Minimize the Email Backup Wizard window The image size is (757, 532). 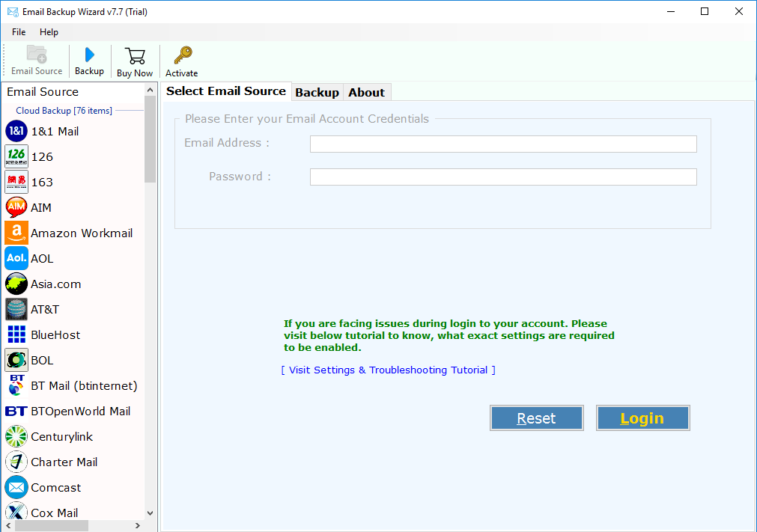pyautogui.click(x=671, y=11)
